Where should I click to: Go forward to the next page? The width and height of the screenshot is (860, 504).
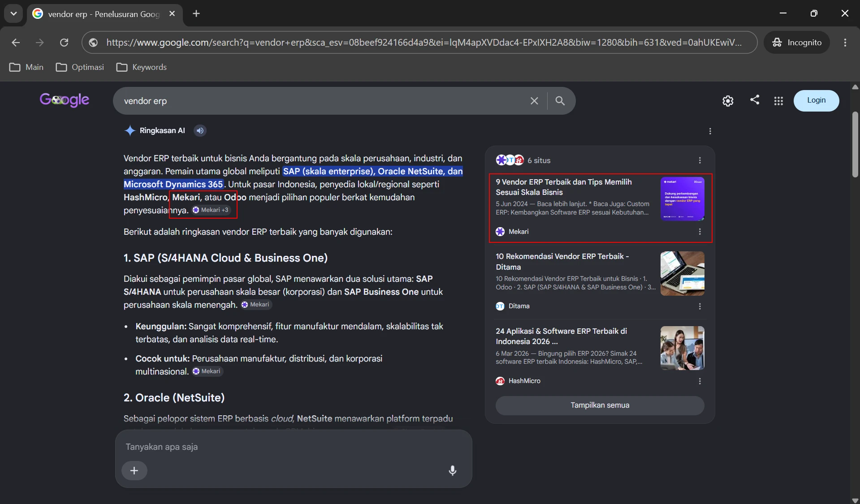coord(40,43)
